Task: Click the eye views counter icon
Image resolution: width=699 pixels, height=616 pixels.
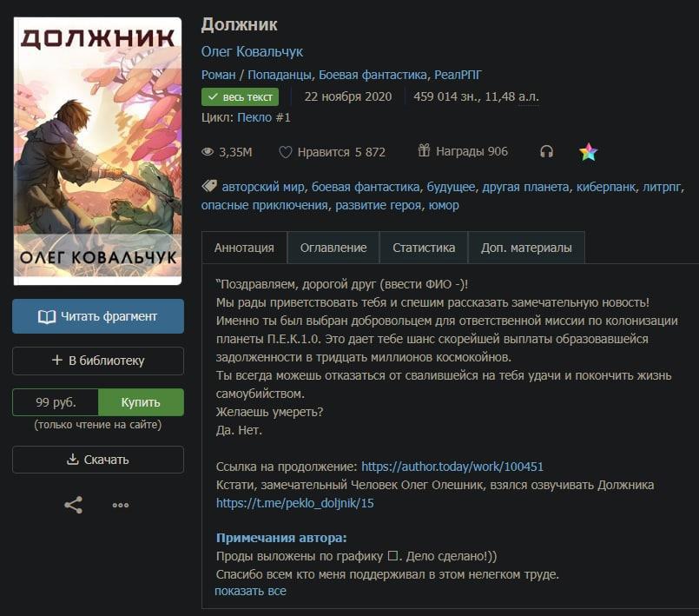Action: click(208, 152)
